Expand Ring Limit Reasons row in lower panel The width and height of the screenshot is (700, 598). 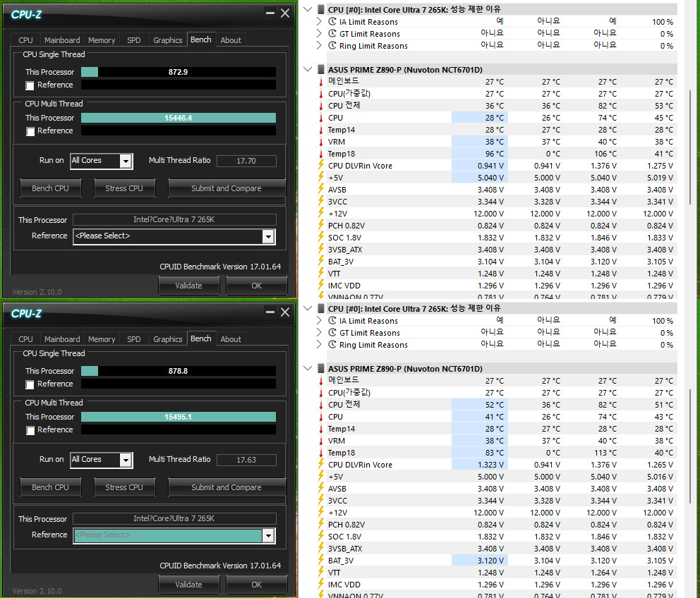pos(319,345)
